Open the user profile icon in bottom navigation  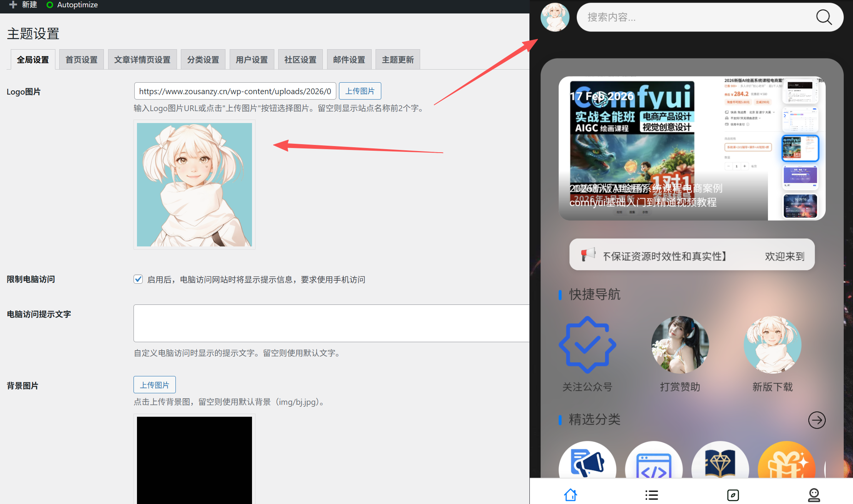pos(814,495)
